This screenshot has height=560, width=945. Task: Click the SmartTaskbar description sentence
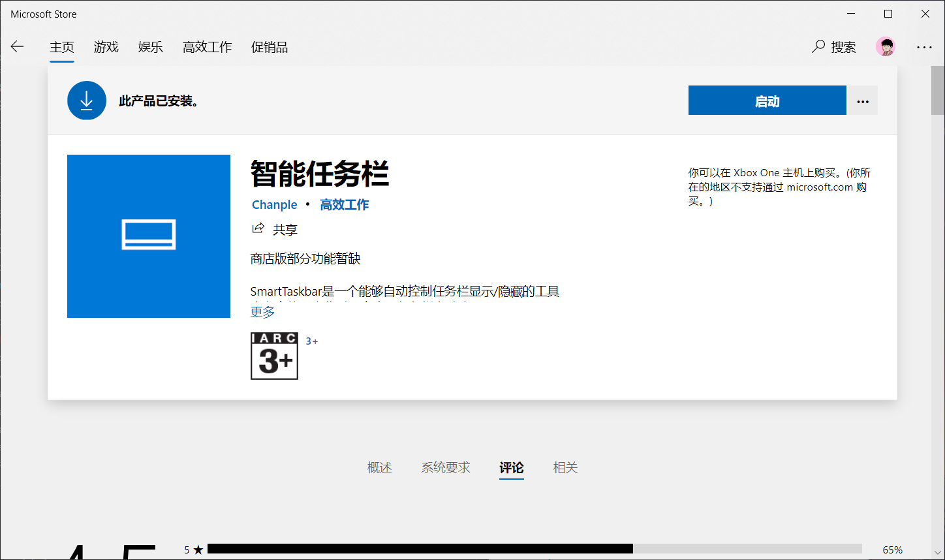point(405,291)
